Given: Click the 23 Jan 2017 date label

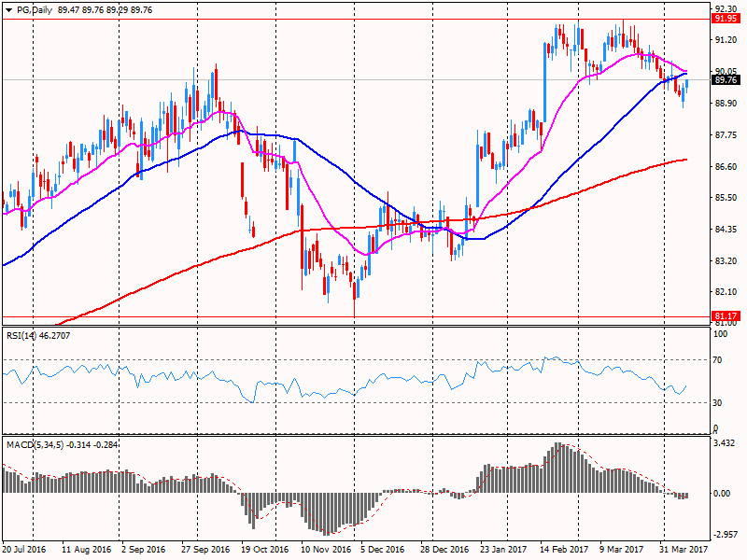Looking at the screenshot, I should pos(503,549).
